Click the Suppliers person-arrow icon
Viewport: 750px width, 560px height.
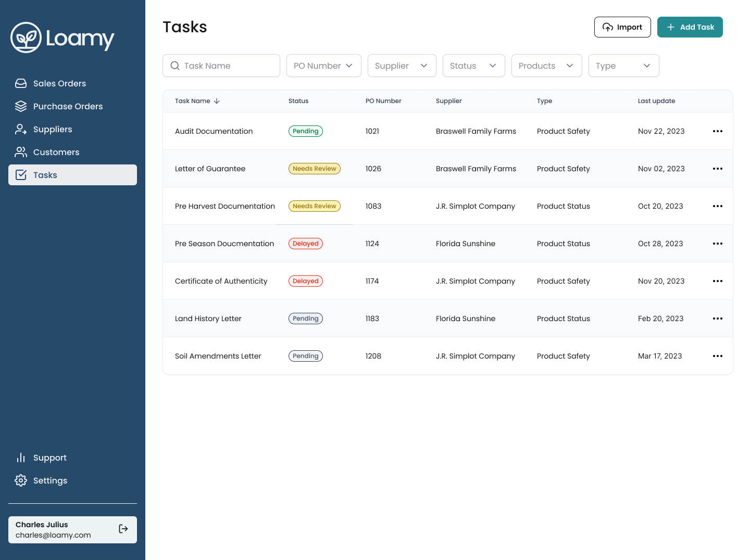[x=21, y=129]
